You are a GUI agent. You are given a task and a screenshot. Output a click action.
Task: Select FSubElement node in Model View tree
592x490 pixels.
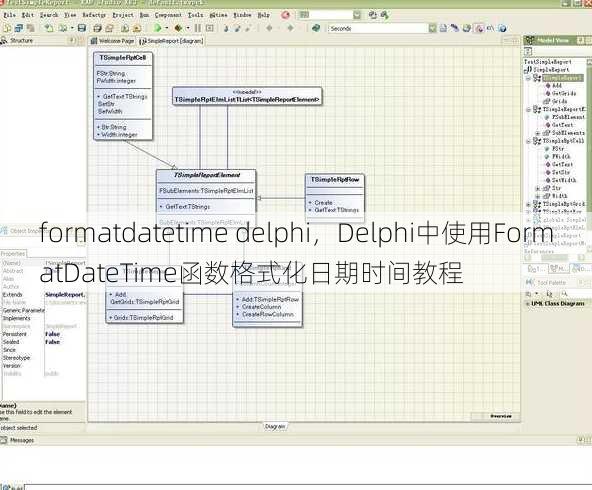[568, 117]
